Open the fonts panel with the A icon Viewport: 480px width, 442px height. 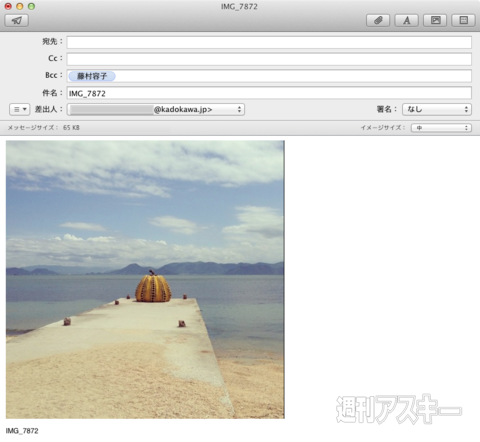pos(406,20)
